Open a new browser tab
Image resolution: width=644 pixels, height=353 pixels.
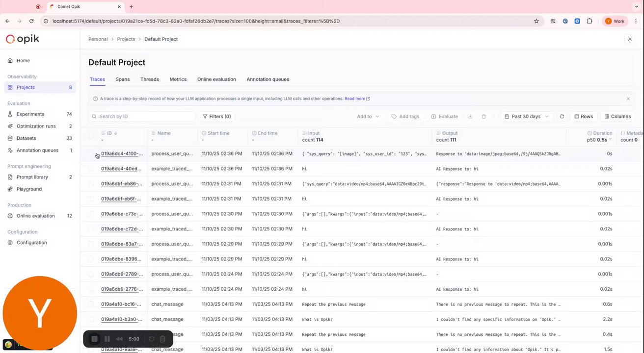click(131, 7)
